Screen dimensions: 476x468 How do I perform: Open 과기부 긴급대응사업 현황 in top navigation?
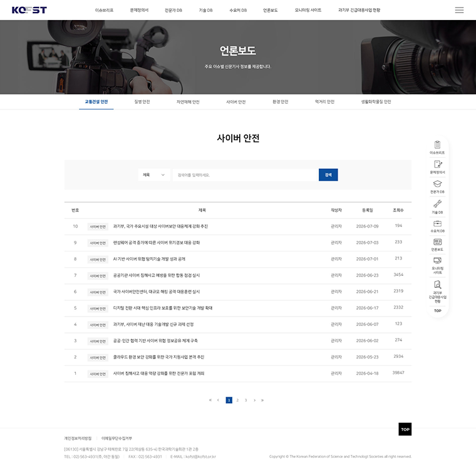click(x=359, y=10)
